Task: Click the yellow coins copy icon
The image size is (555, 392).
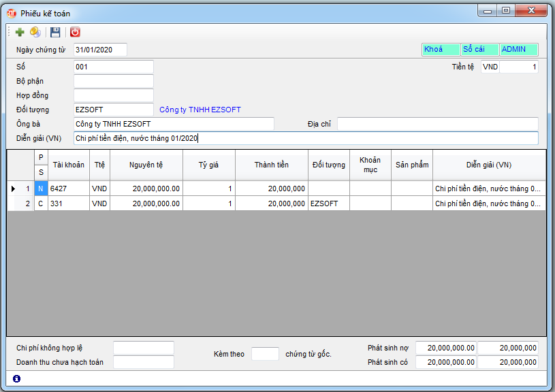Action: (35, 32)
